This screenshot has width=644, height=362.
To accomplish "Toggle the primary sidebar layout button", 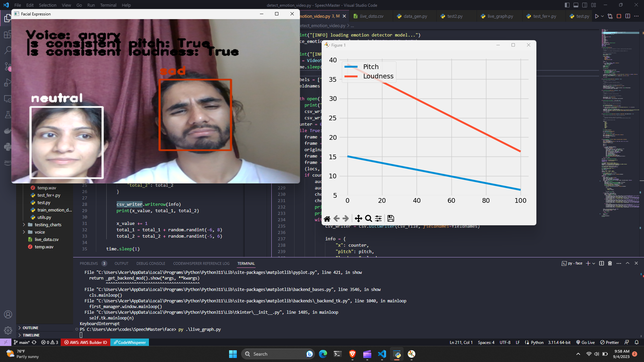I will point(567,5).
